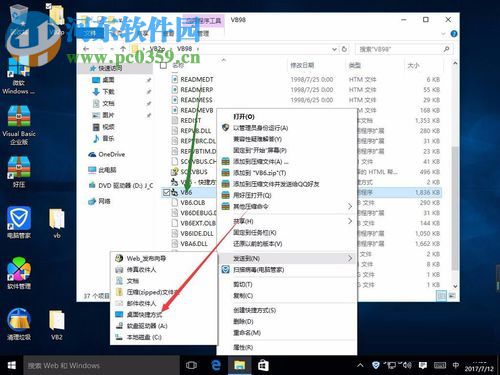Open 音乐 in sidebar
The width and height of the screenshot is (500, 375).
pyautogui.click(x=108, y=138)
